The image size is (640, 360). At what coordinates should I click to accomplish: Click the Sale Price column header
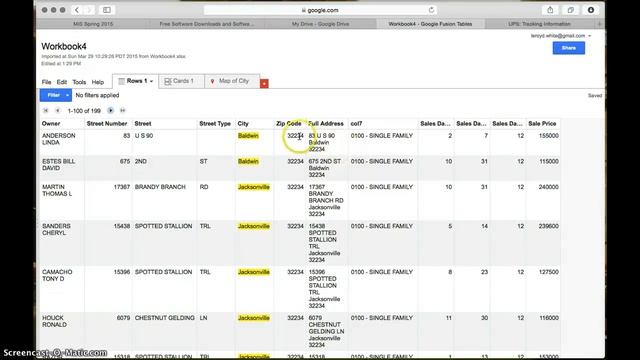pos(542,123)
